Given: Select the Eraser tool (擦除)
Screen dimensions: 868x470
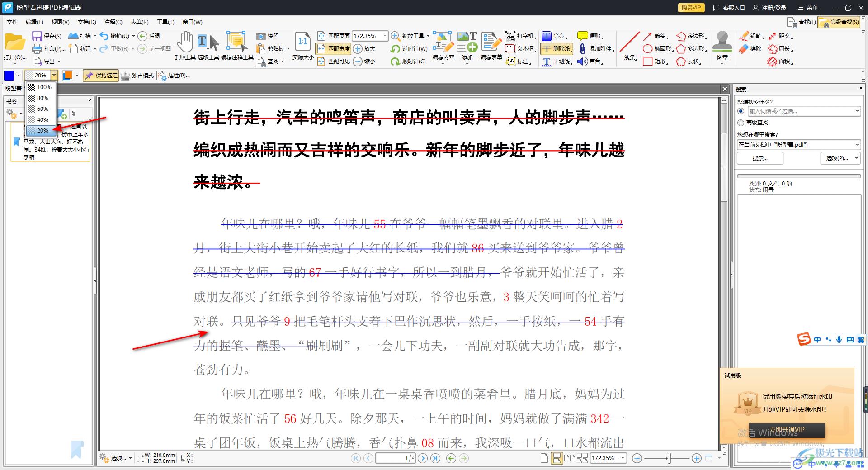Looking at the screenshot, I should [x=750, y=49].
